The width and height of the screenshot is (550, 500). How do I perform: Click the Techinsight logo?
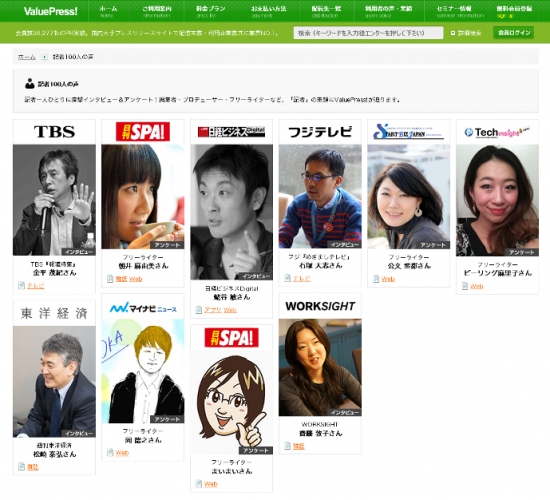[497, 132]
